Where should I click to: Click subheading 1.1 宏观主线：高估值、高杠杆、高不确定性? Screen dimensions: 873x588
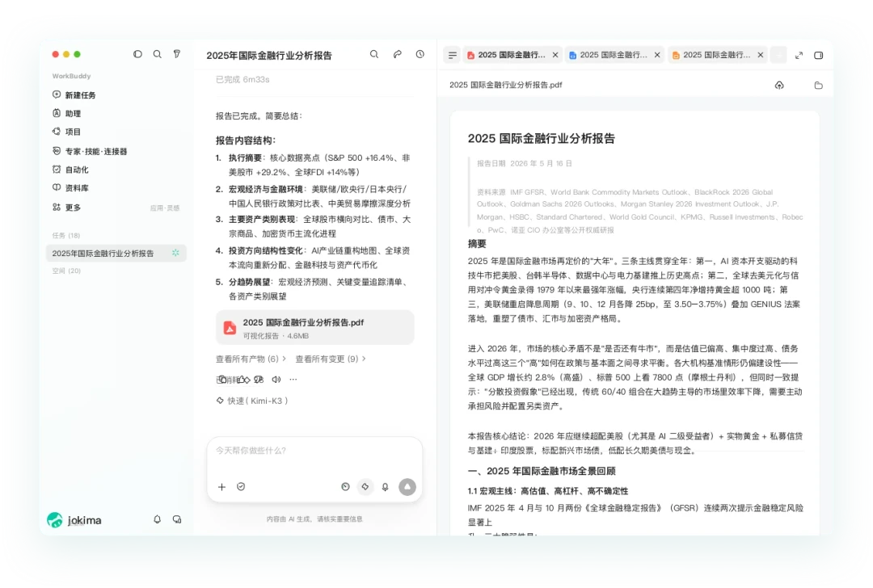(548, 491)
